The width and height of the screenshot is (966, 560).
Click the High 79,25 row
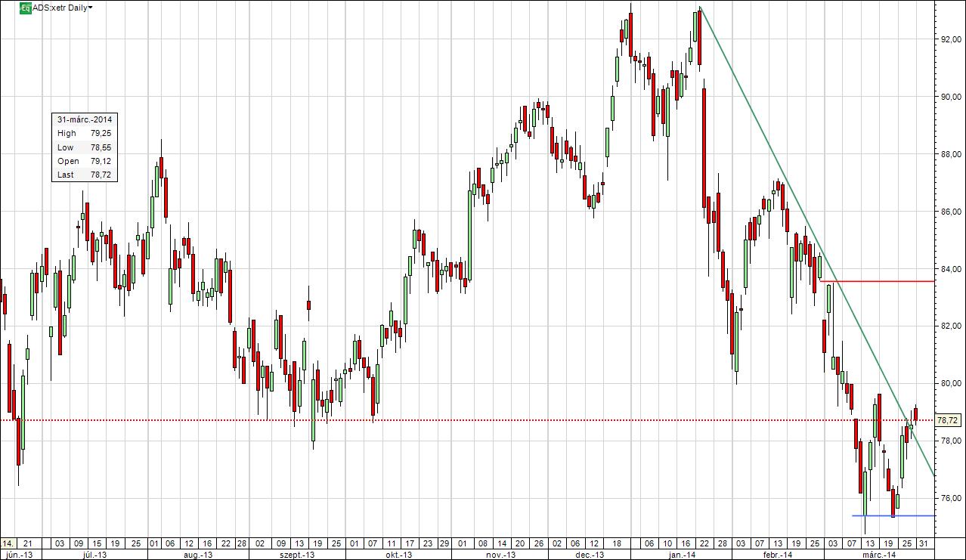85,133
